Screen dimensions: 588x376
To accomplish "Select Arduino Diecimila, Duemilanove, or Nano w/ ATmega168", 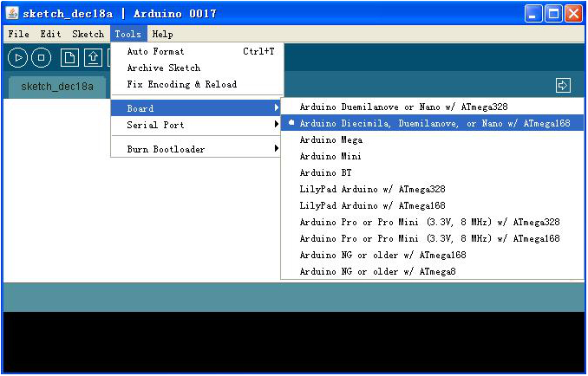I will click(434, 124).
